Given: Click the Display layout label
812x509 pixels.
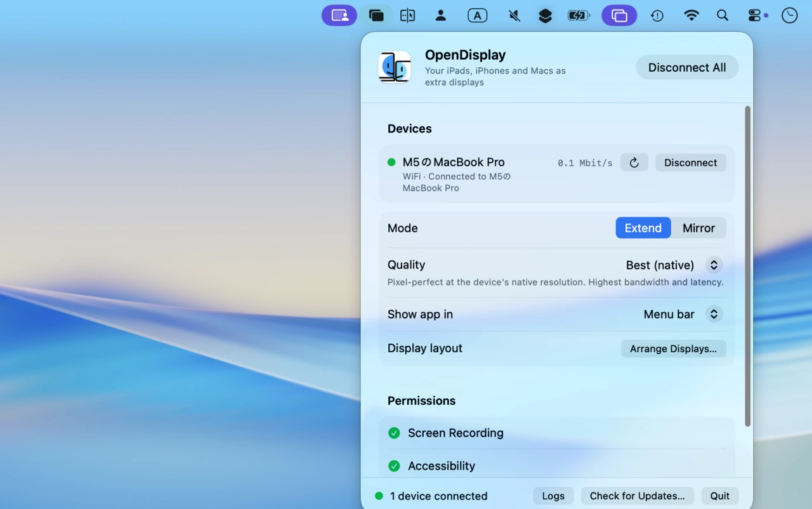Looking at the screenshot, I should (424, 348).
